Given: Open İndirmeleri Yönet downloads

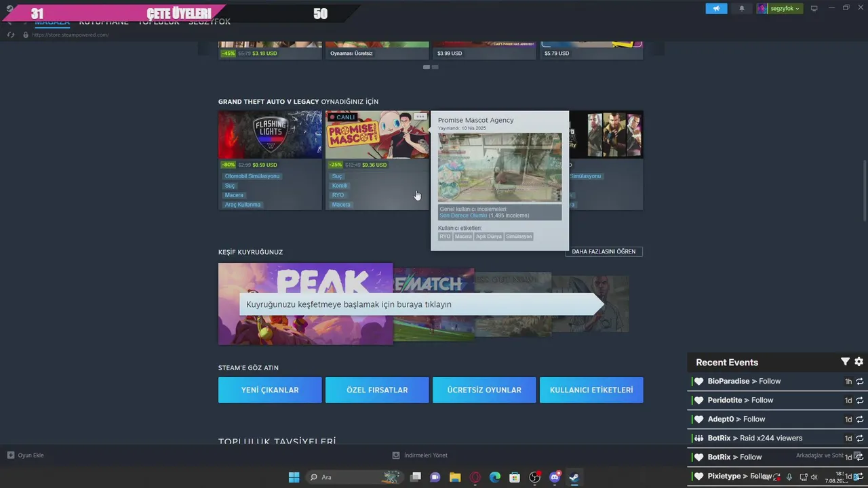Looking at the screenshot, I should tap(420, 455).
